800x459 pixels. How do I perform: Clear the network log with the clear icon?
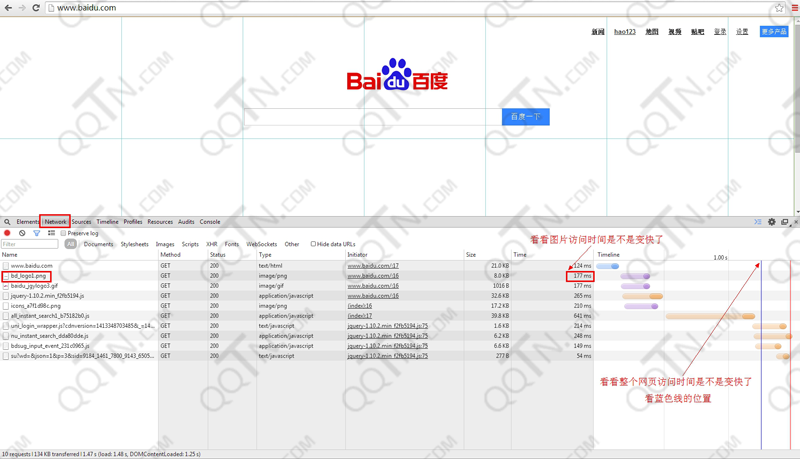point(22,233)
